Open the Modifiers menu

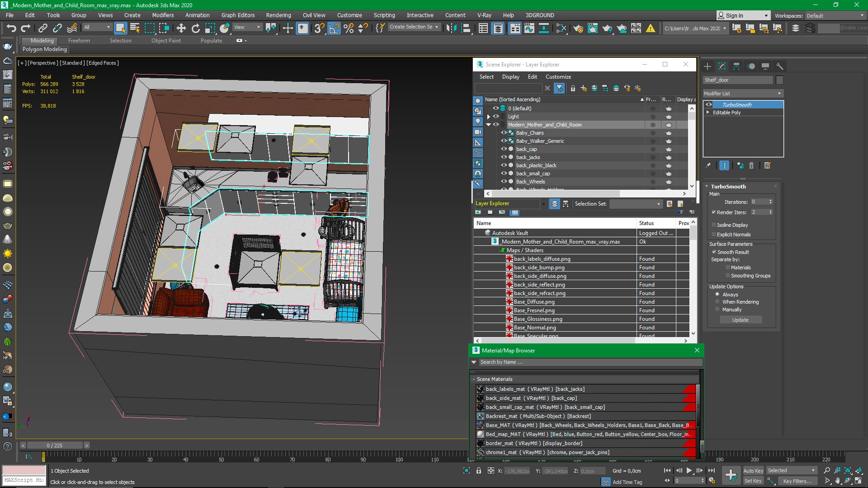coord(163,15)
